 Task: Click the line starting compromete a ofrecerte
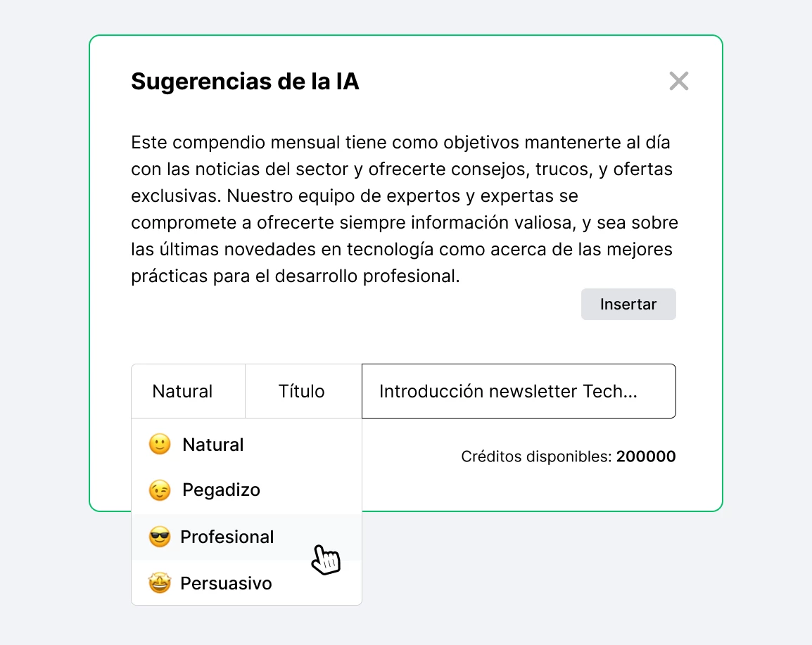pos(404,223)
